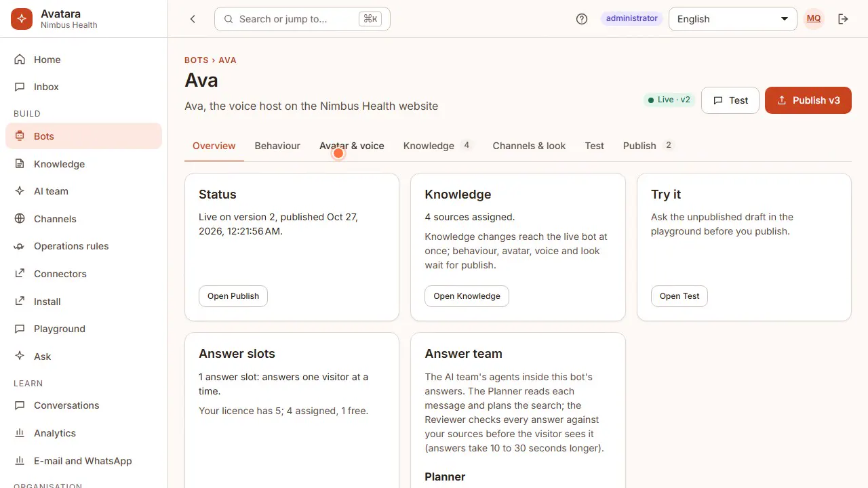
Task: Switch to the Avatar & voice tab
Action: coord(352,146)
